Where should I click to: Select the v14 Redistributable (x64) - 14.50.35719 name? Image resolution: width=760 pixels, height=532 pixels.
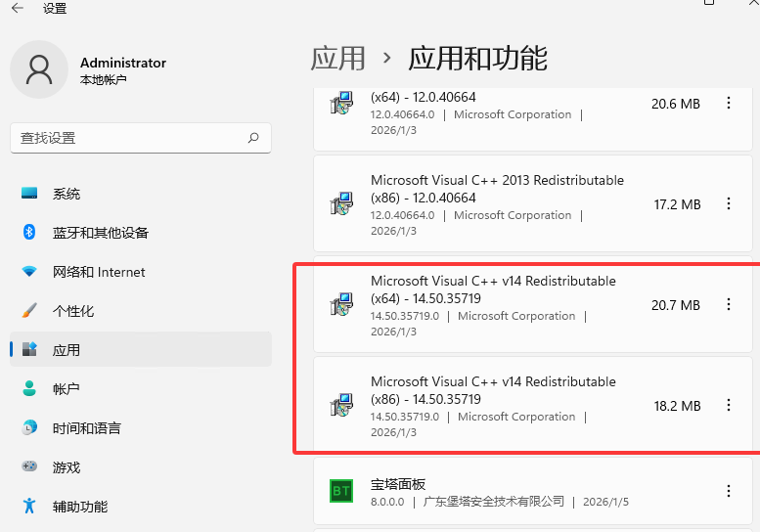pos(493,289)
